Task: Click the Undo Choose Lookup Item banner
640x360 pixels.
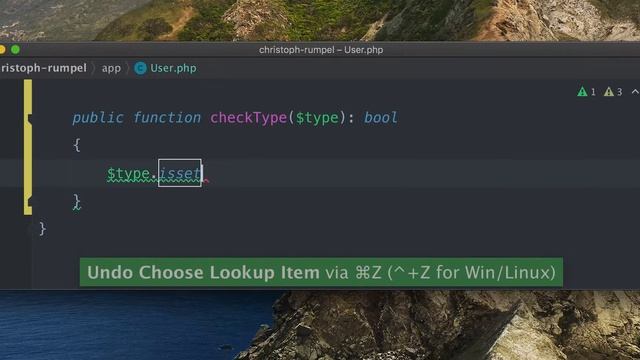Action: pyautogui.click(x=321, y=272)
